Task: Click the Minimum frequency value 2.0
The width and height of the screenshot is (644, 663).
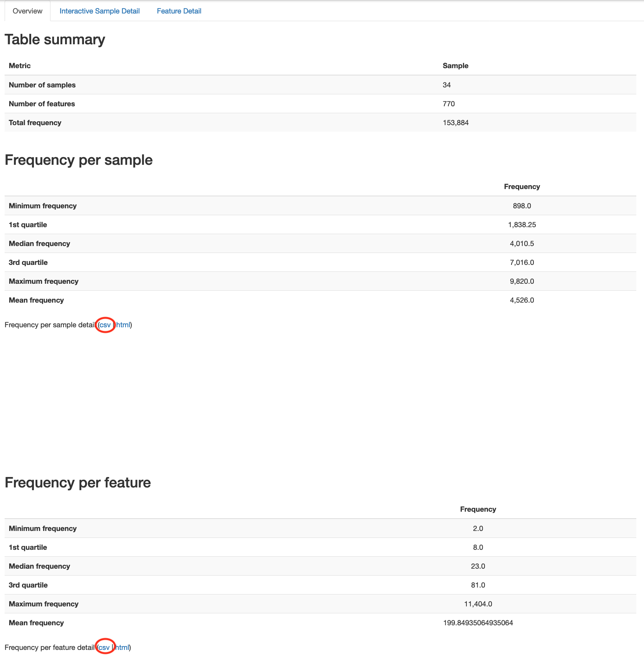Action: coord(478,528)
